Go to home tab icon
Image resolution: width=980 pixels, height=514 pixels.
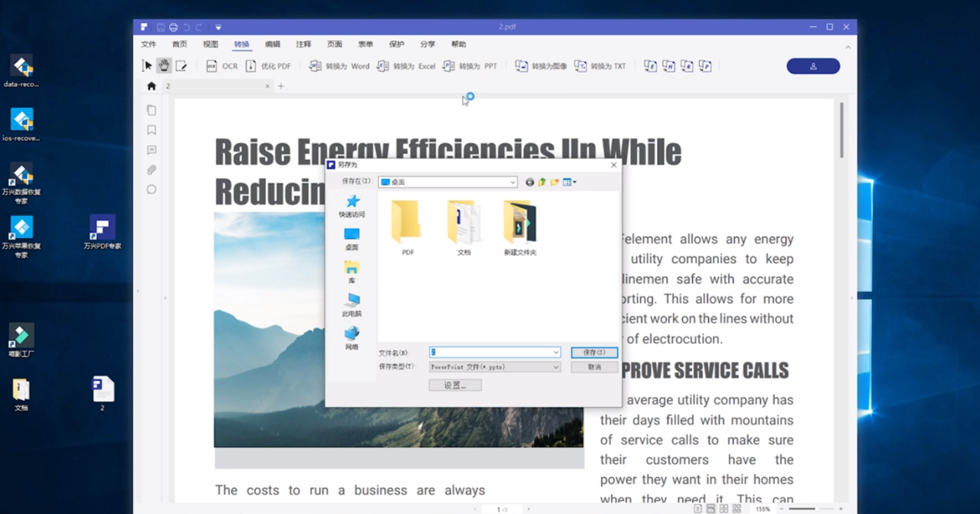[x=152, y=86]
